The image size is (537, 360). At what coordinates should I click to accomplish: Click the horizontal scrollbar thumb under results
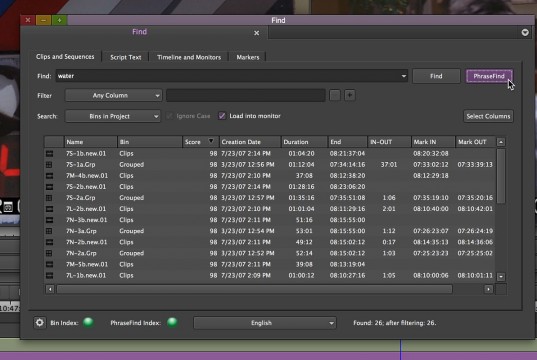click(x=254, y=289)
